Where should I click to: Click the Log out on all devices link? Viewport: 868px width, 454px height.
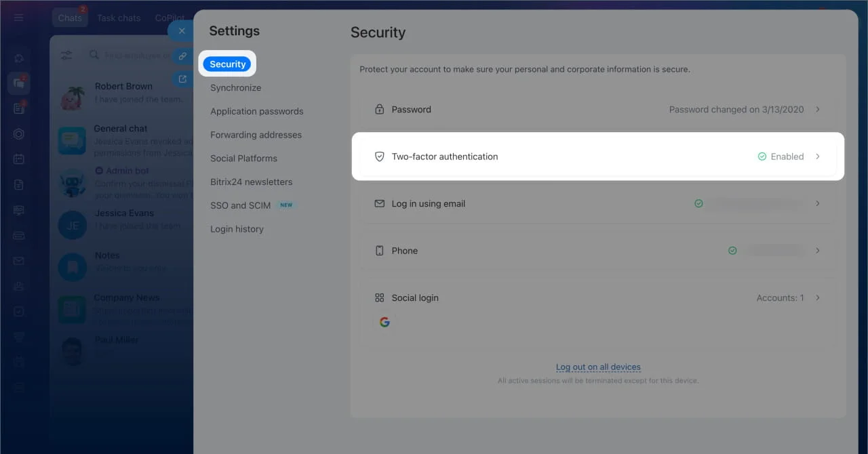pyautogui.click(x=598, y=367)
